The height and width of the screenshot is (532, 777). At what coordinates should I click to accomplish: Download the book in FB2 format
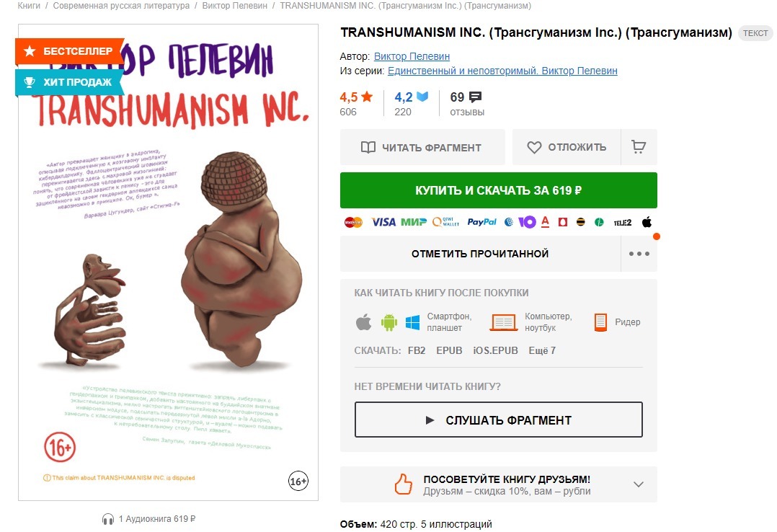417,350
